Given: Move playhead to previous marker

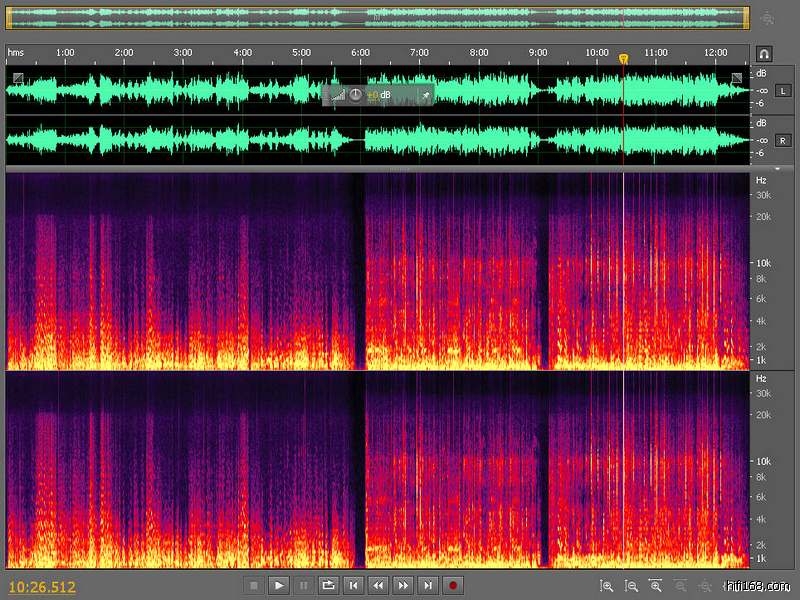Looking at the screenshot, I should (x=353, y=585).
